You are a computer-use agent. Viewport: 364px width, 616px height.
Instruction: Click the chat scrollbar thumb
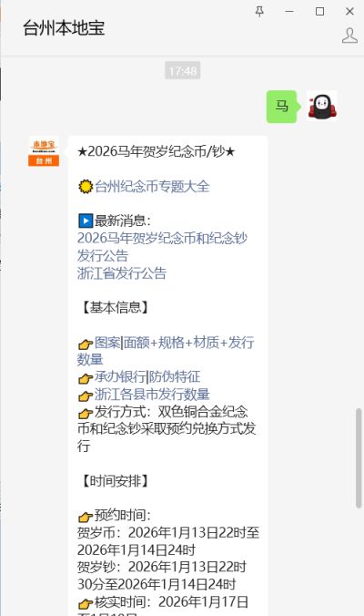tap(359, 458)
